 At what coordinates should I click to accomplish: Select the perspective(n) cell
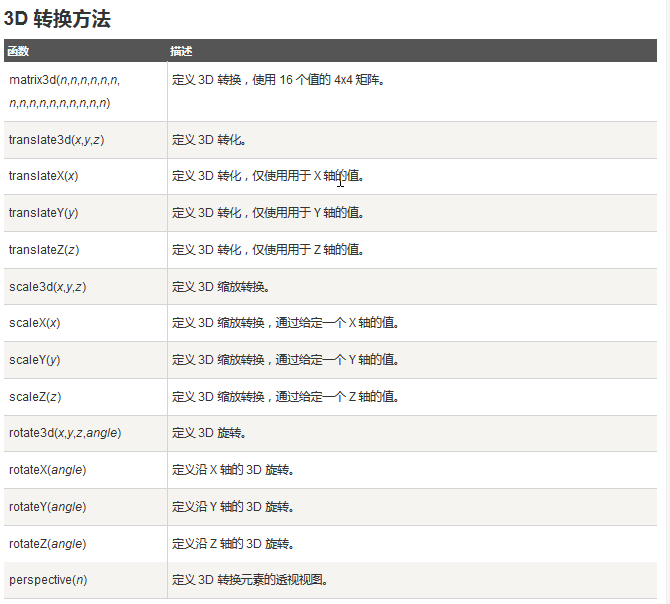pos(85,580)
